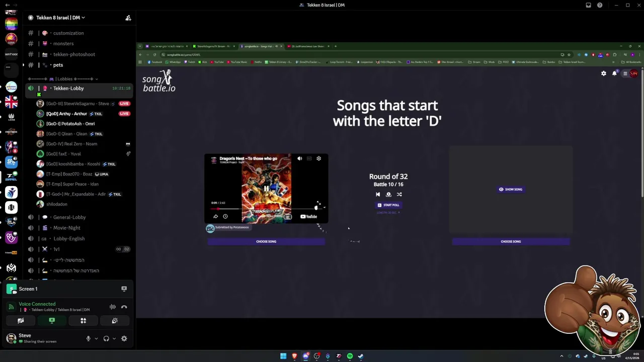Viewport: 644px width, 362px height.
Task: Click the invite people icon in server header
Action: (128, 18)
